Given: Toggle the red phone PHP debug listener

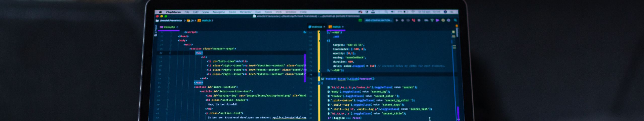Looking at the screenshot, I should coord(414,20).
